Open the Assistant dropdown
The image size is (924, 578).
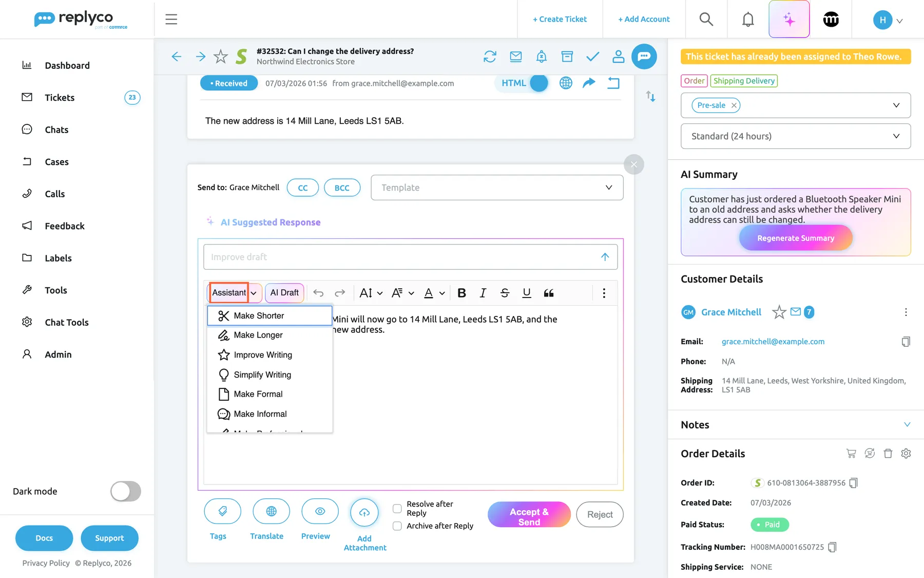tap(235, 292)
